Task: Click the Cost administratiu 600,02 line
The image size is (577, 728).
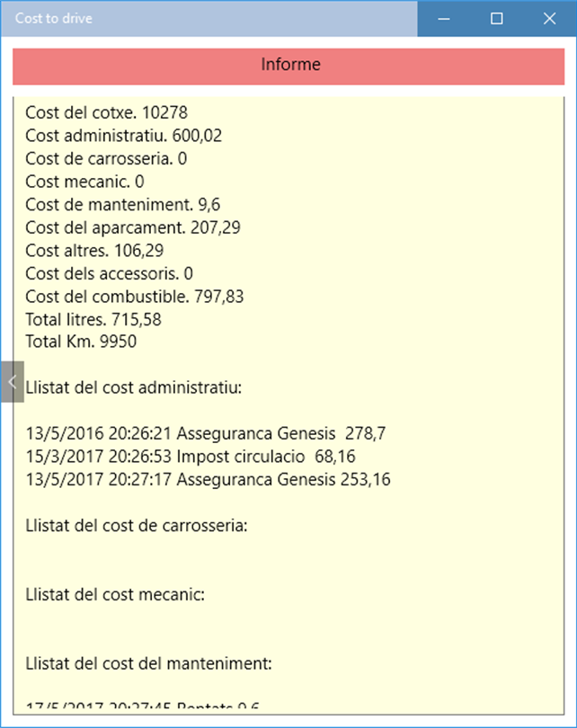Action: (x=123, y=137)
